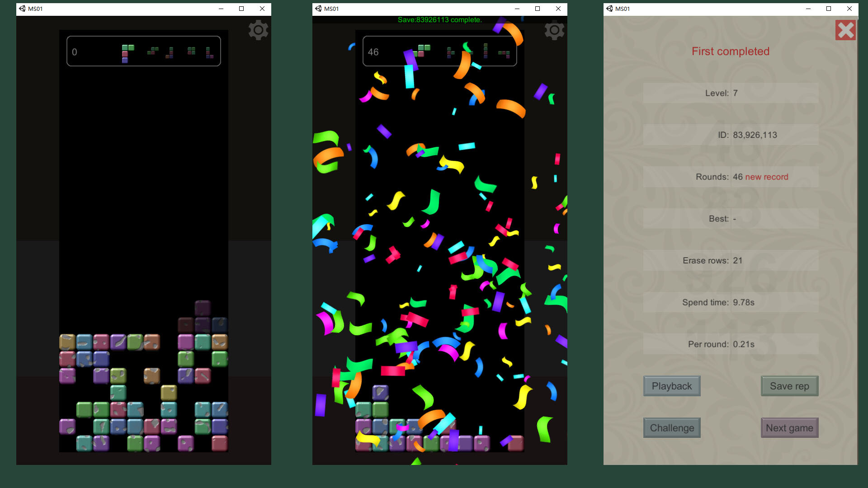Select the last piece preview in the left window queue

tap(209, 52)
